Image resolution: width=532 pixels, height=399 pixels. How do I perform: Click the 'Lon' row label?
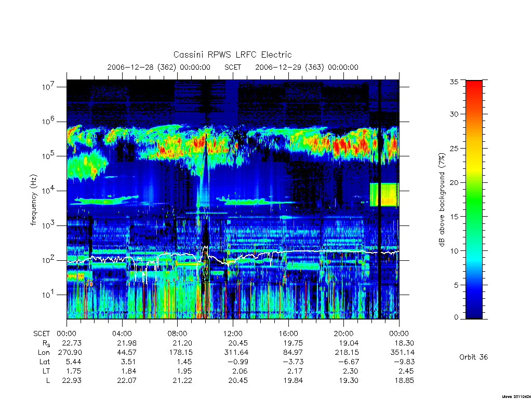pos(44,352)
